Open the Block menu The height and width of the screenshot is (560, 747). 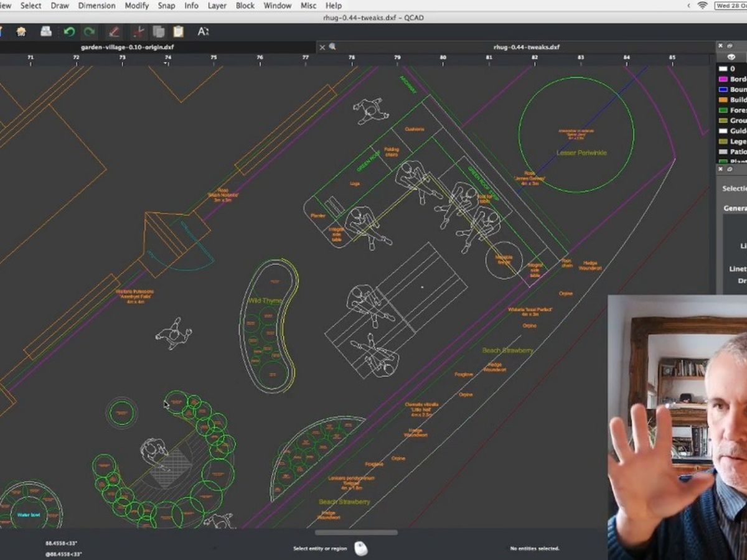[x=245, y=6]
